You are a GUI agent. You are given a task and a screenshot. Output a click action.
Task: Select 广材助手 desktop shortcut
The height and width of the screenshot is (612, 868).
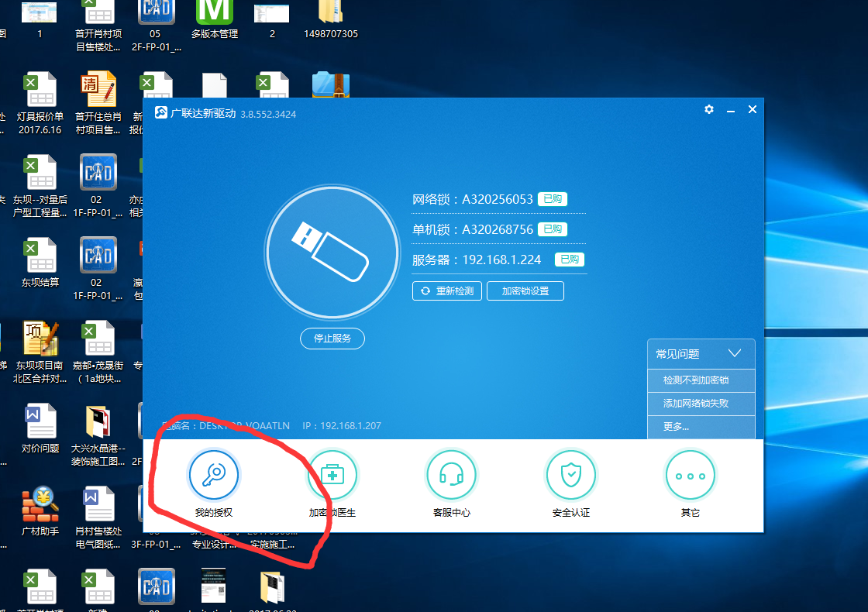pos(40,512)
